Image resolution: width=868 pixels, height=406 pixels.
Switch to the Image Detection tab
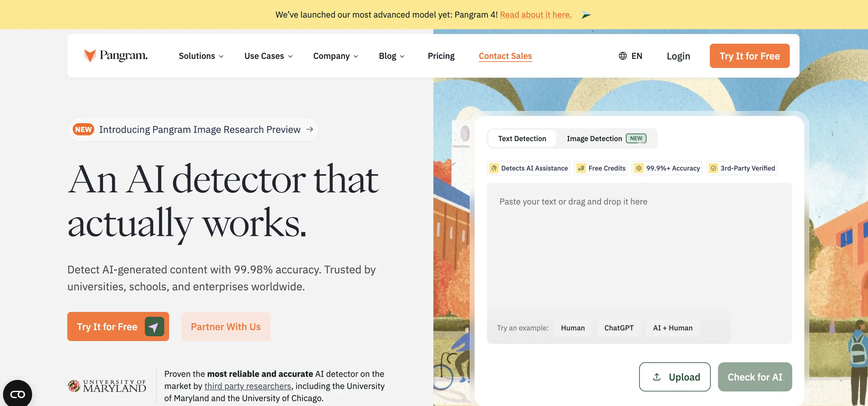606,138
